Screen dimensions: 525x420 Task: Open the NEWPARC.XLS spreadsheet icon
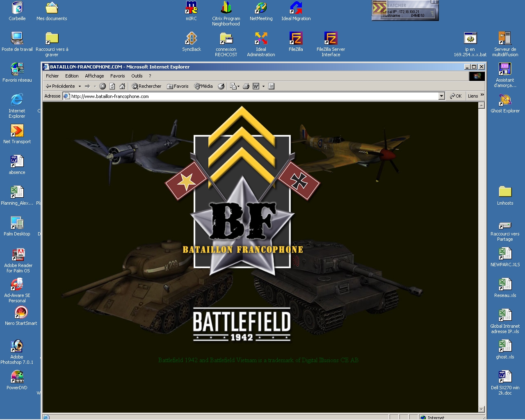(505, 257)
